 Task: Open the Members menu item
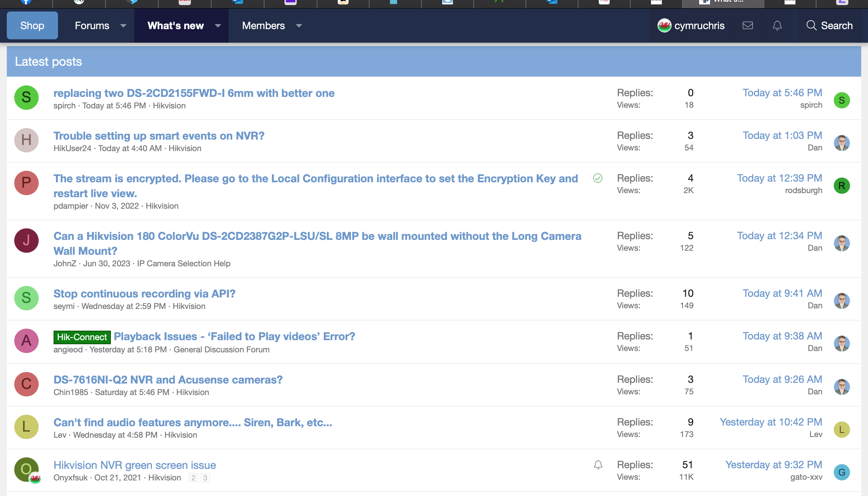[x=263, y=25]
